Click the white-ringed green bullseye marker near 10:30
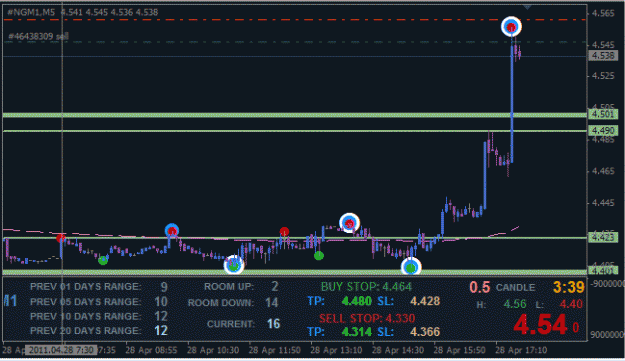The width and height of the screenshot is (625, 361). point(234,265)
